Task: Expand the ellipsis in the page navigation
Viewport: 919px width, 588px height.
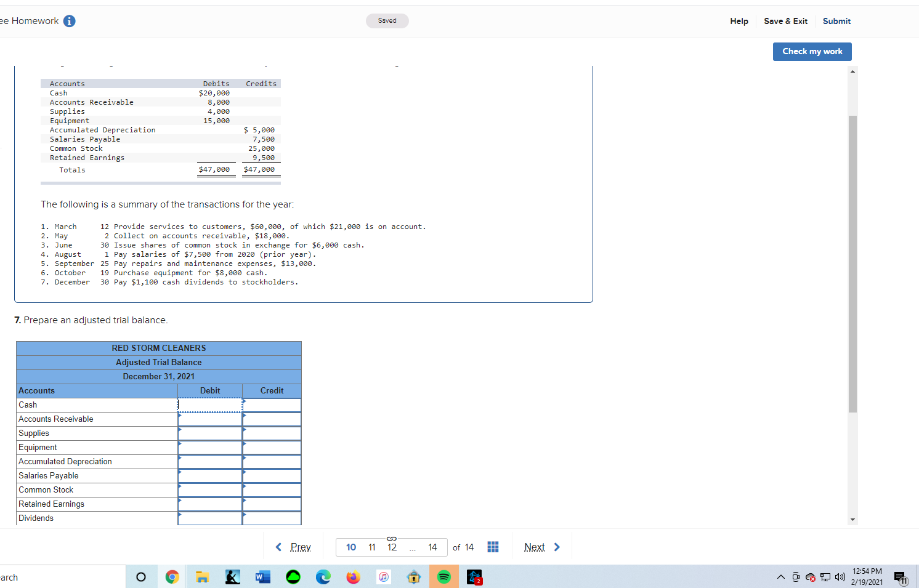Action: point(412,547)
